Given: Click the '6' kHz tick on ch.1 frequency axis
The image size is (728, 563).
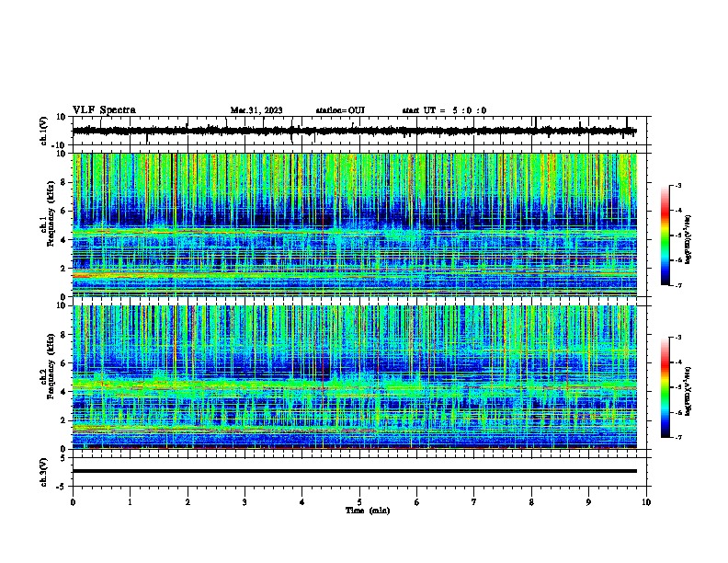Looking at the screenshot, I should (63, 211).
